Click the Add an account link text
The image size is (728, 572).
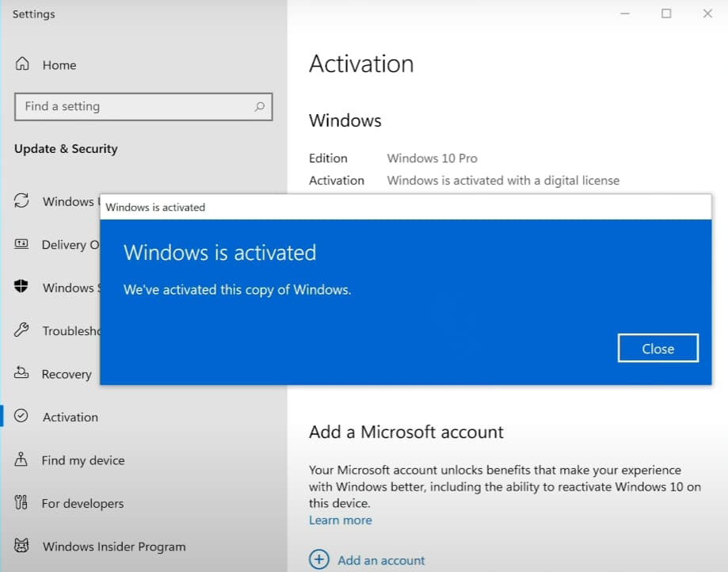click(x=381, y=560)
